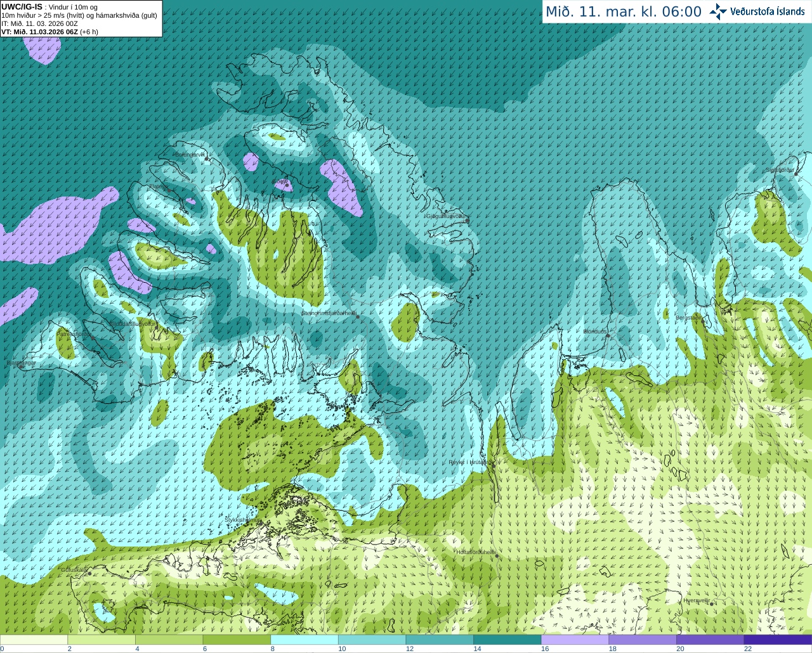Screen dimensions: 812x653
Task: Select the 0–2 m/s pale cream legend swatch
Action: [34, 639]
